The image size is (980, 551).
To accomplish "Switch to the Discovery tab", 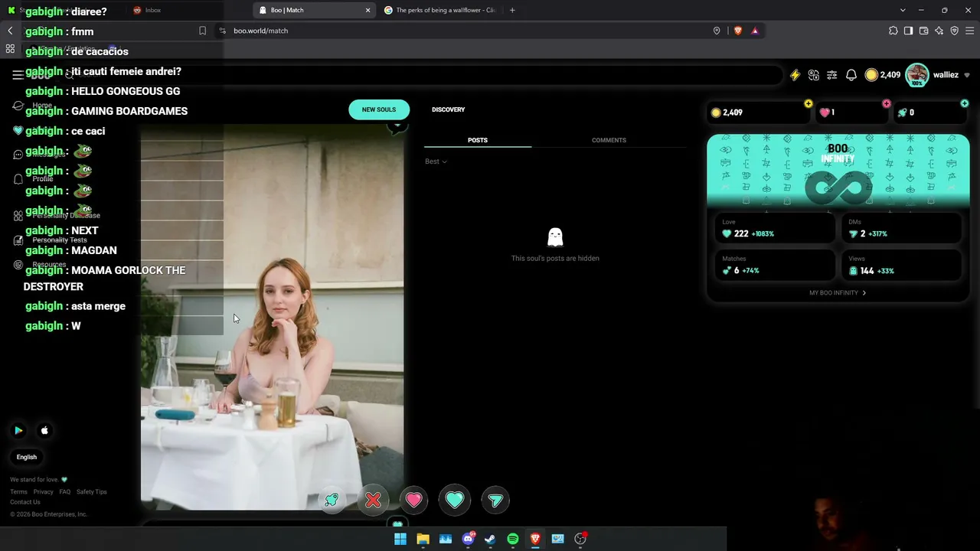I will (448, 109).
